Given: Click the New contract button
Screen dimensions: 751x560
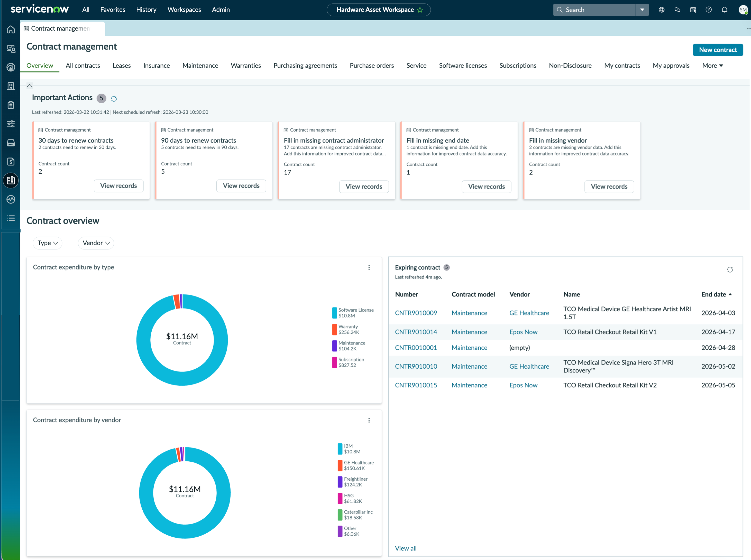Looking at the screenshot, I should pyautogui.click(x=718, y=50).
